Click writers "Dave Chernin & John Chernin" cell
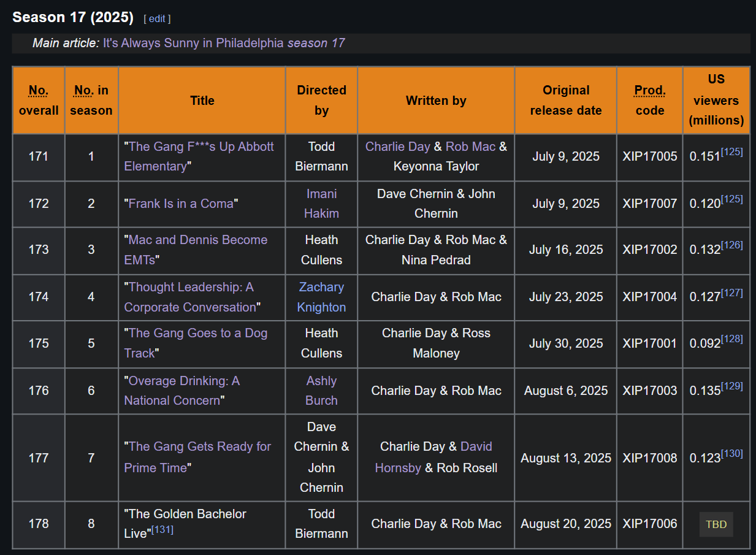The width and height of the screenshot is (756, 555). tap(436, 204)
